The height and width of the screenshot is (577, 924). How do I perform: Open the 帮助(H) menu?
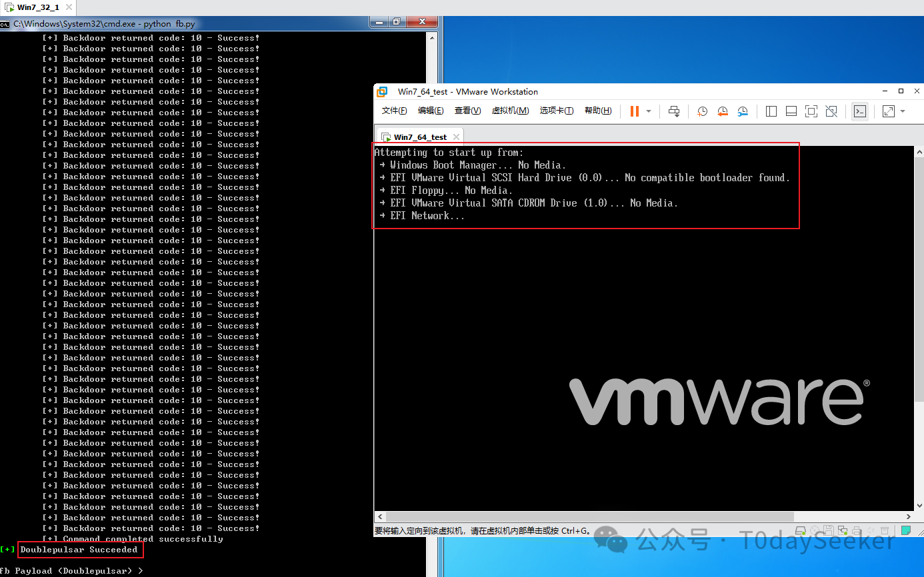coord(598,111)
